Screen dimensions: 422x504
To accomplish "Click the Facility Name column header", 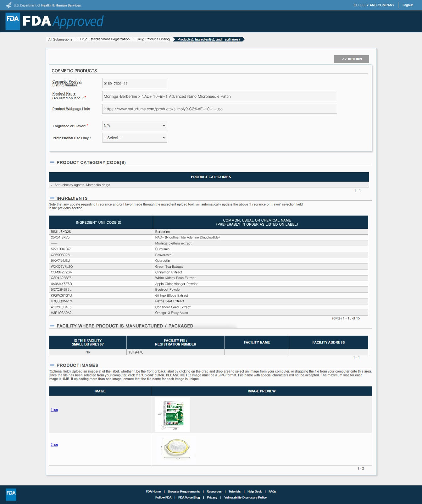I will (x=257, y=342).
